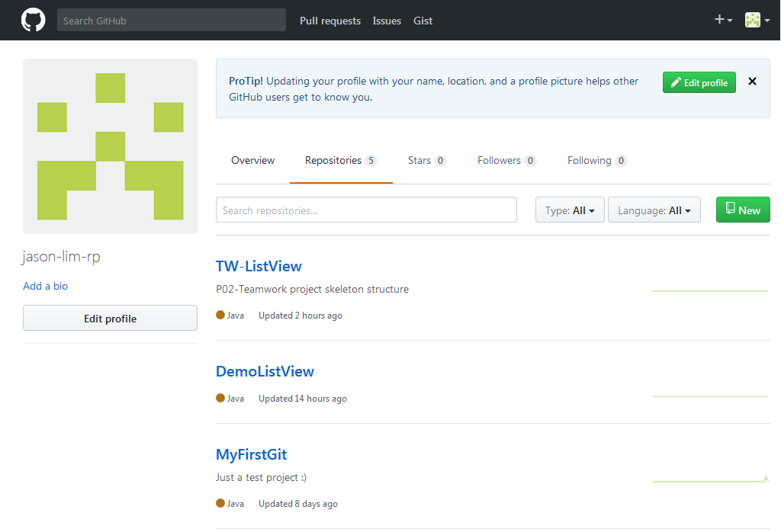The height and width of the screenshot is (532, 781).
Task: Switch to the Overview tab
Action: click(252, 161)
